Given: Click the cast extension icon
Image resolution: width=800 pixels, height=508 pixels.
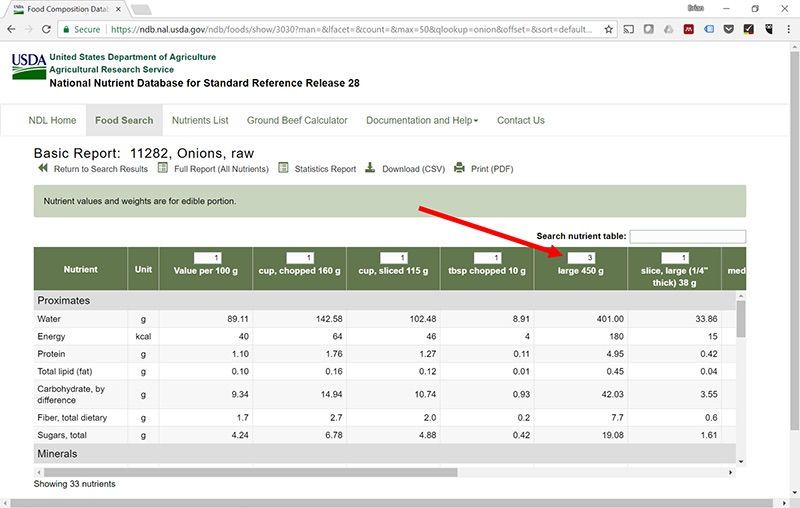Looking at the screenshot, I should [629, 30].
